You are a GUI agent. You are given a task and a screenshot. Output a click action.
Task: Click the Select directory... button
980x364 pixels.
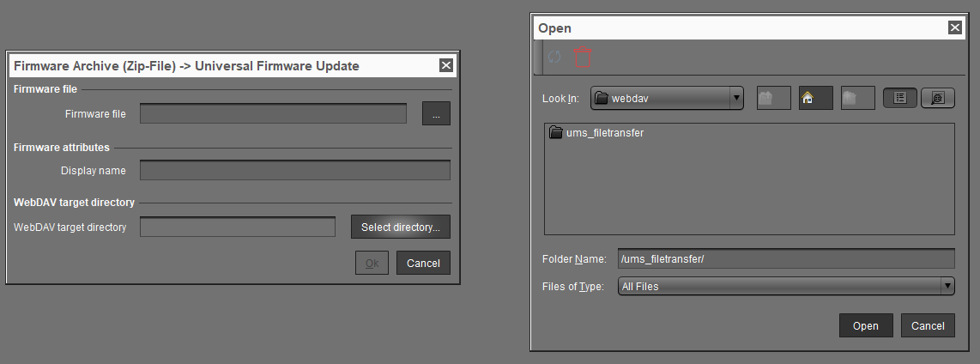[x=400, y=227]
